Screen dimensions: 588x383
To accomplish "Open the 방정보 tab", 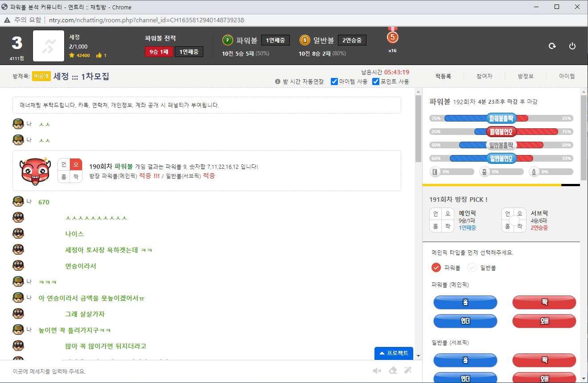I will tap(526, 76).
